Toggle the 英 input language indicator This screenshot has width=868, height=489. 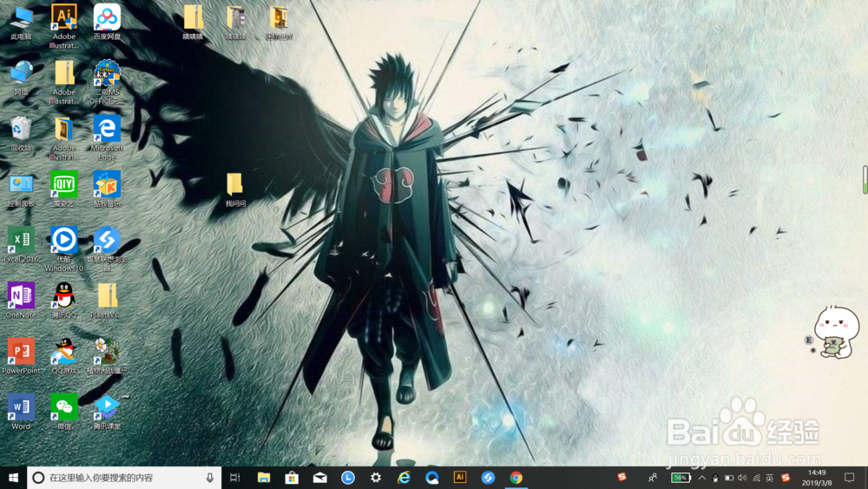click(769, 478)
